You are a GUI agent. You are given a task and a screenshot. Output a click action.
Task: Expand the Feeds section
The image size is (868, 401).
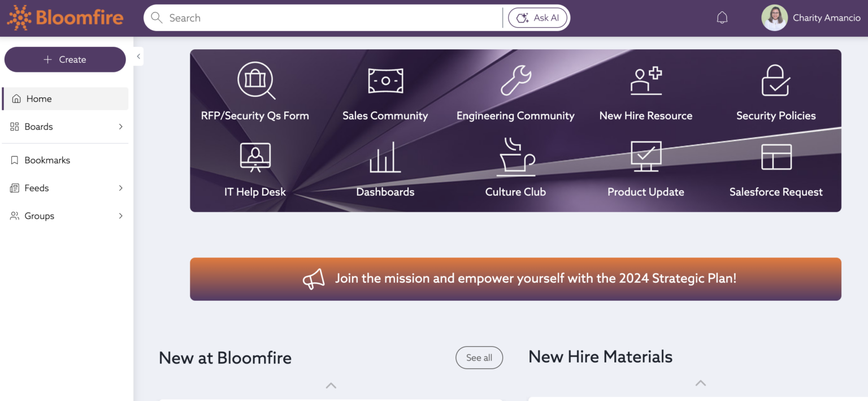(65, 188)
